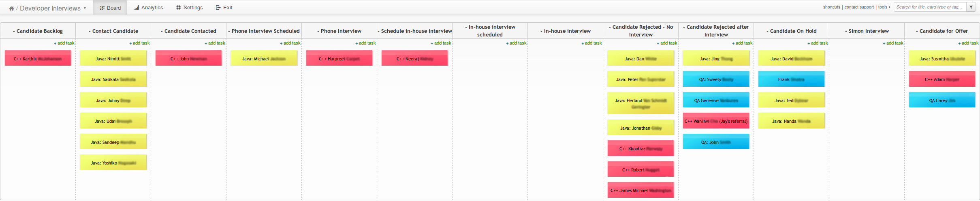Switch to the Board tab
The width and height of the screenshot is (980, 201).
point(110,8)
